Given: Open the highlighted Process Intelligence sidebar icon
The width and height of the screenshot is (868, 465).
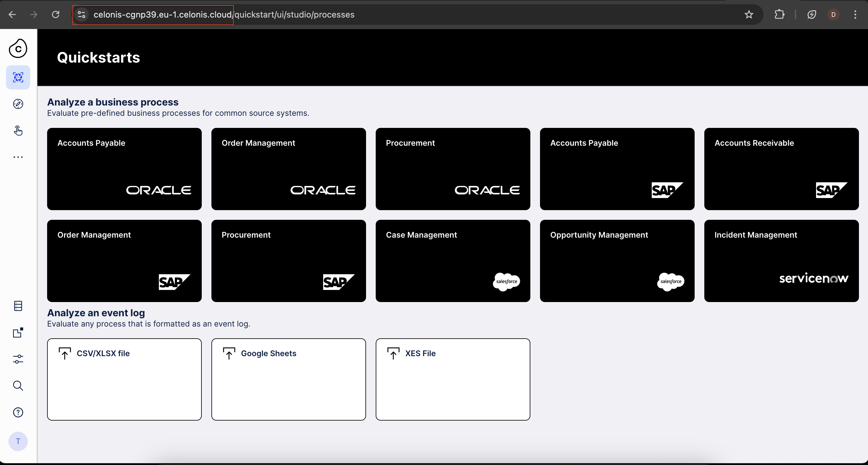Looking at the screenshot, I should pyautogui.click(x=18, y=77).
